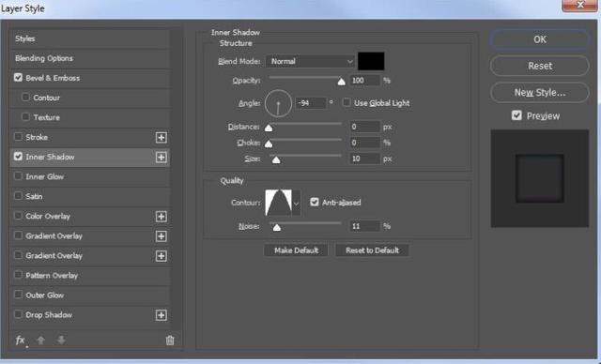This screenshot has width=601, height=364.
Task: Add another Inner Shadow with plus icon
Action: point(161,158)
